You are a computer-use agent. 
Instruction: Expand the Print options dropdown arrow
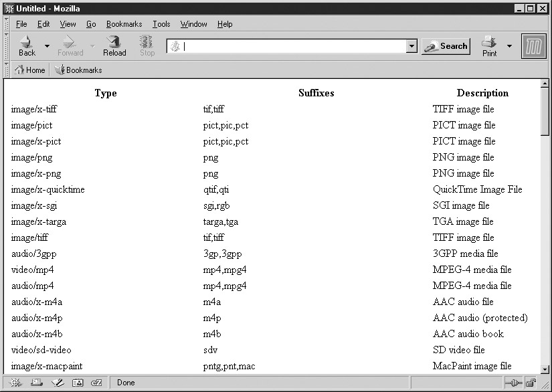(509, 46)
